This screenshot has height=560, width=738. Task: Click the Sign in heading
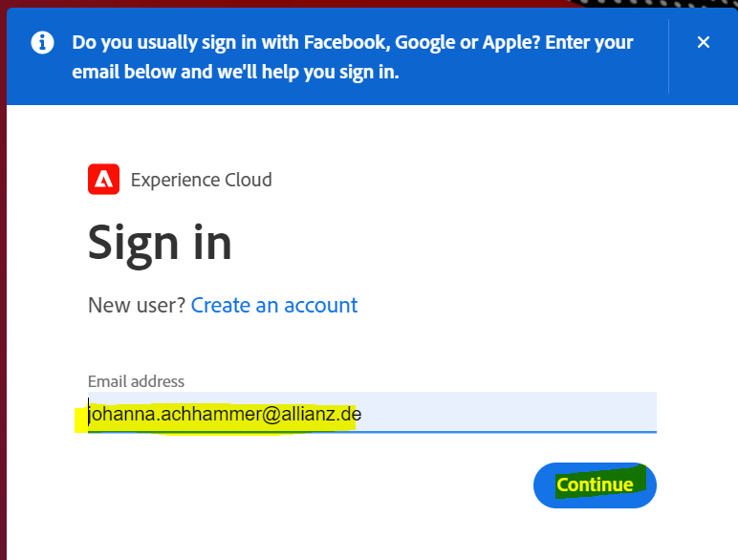coord(160,245)
